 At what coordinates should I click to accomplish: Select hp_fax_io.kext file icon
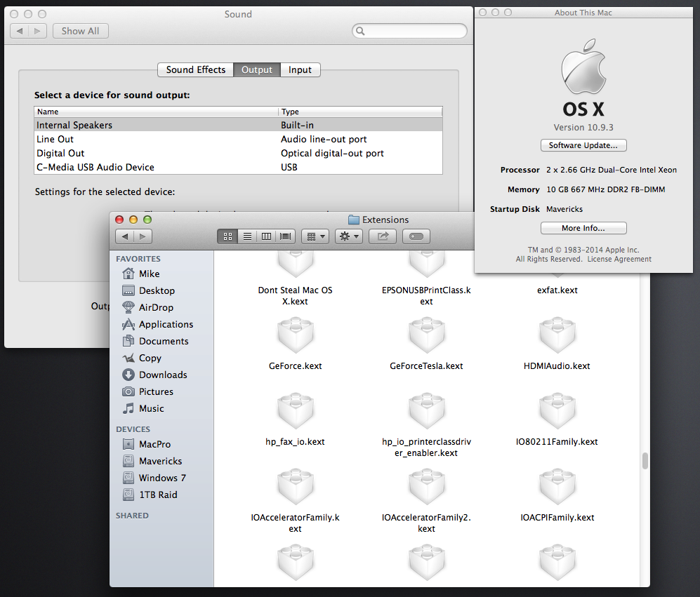(295, 411)
